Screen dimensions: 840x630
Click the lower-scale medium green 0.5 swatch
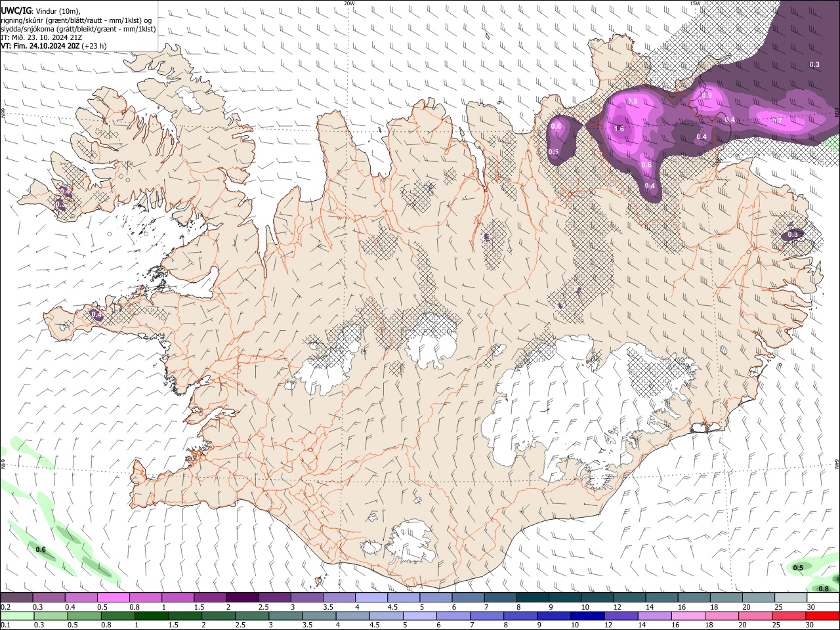point(85,616)
